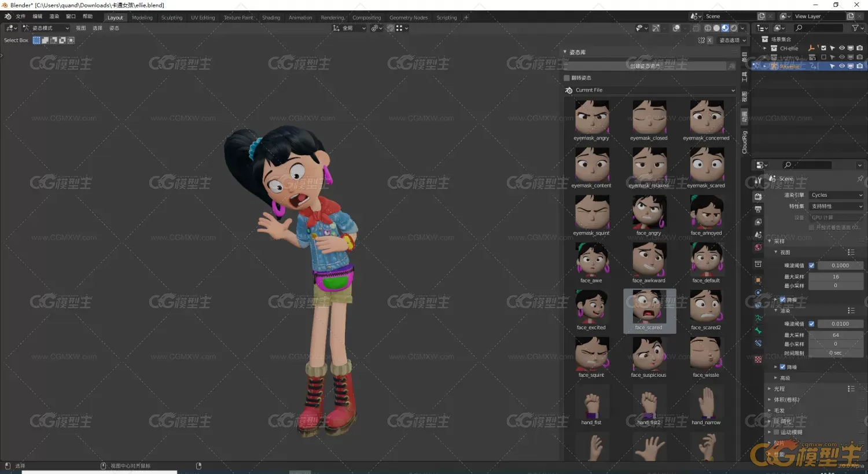This screenshot has height=474, width=868.
Task: Click render max samples field 64
Action: coord(836,335)
